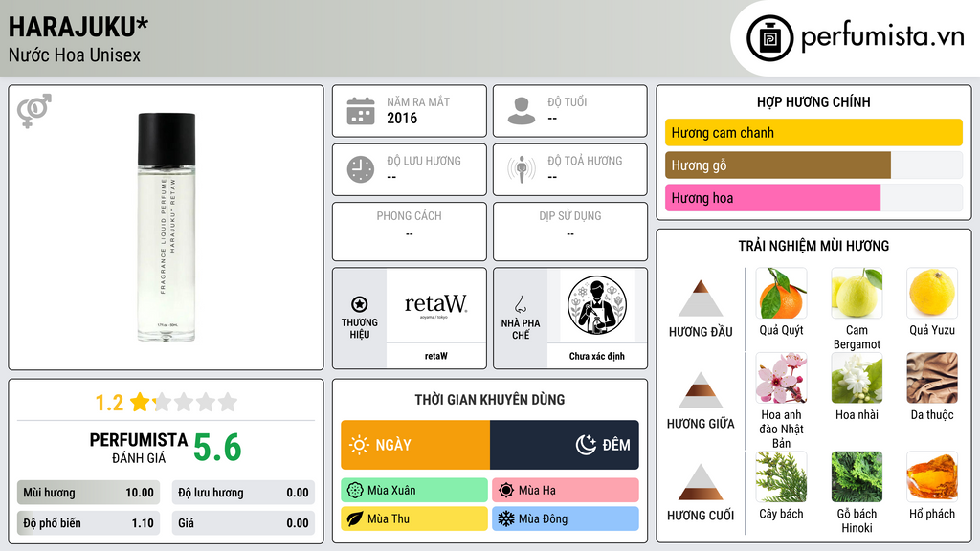This screenshot has height=551, width=980.
Task: Select the Mùa Hạ season chip
Action: (x=566, y=491)
